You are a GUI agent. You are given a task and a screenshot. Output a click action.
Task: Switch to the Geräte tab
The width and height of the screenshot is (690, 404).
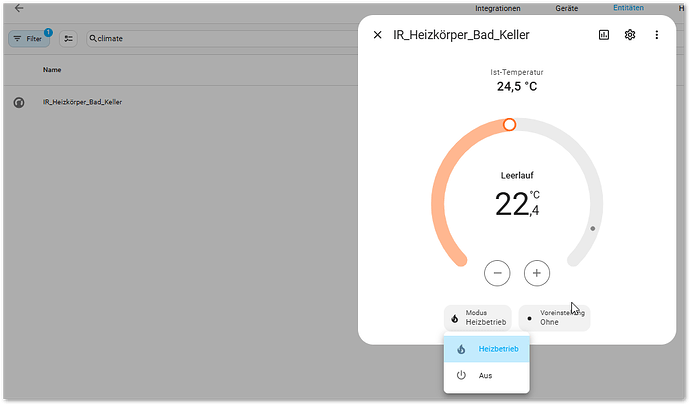coord(567,8)
